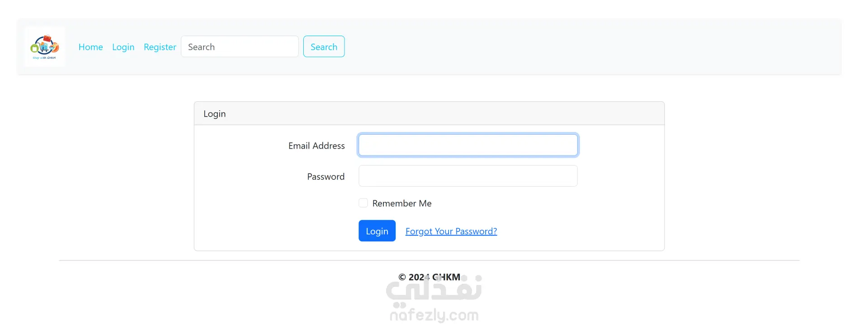This screenshot has width=868, height=324.
Task: Focus the Email Address input field
Action: (468, 145)
